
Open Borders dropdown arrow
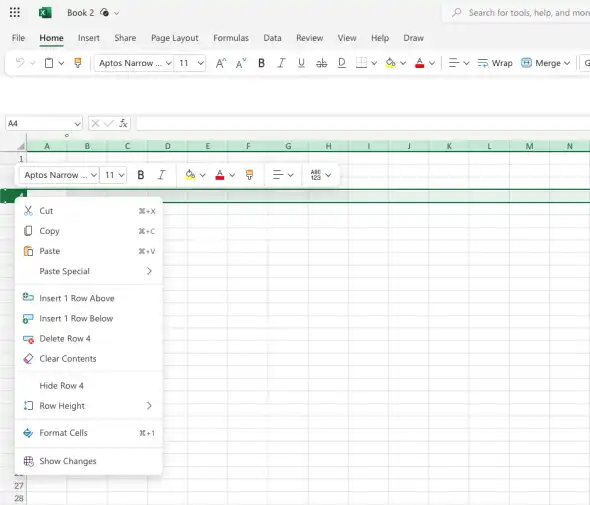[374, 63]
